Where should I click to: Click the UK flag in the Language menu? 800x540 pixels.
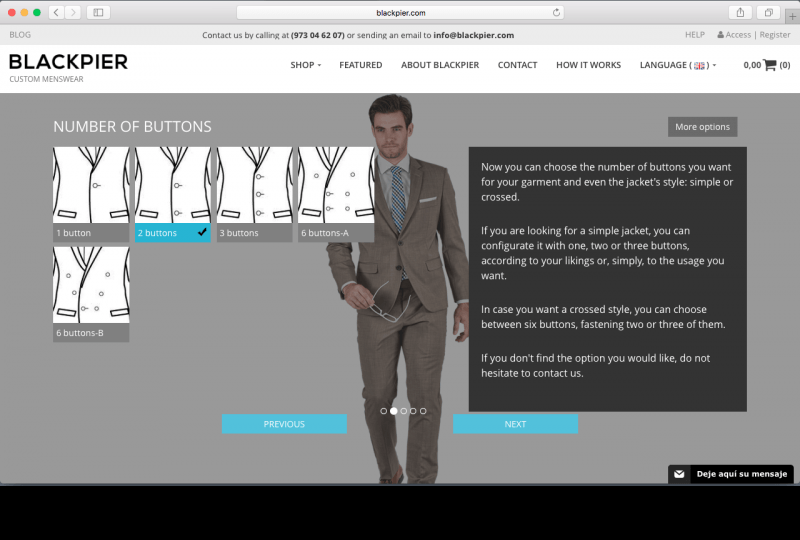tap(699, 65)
